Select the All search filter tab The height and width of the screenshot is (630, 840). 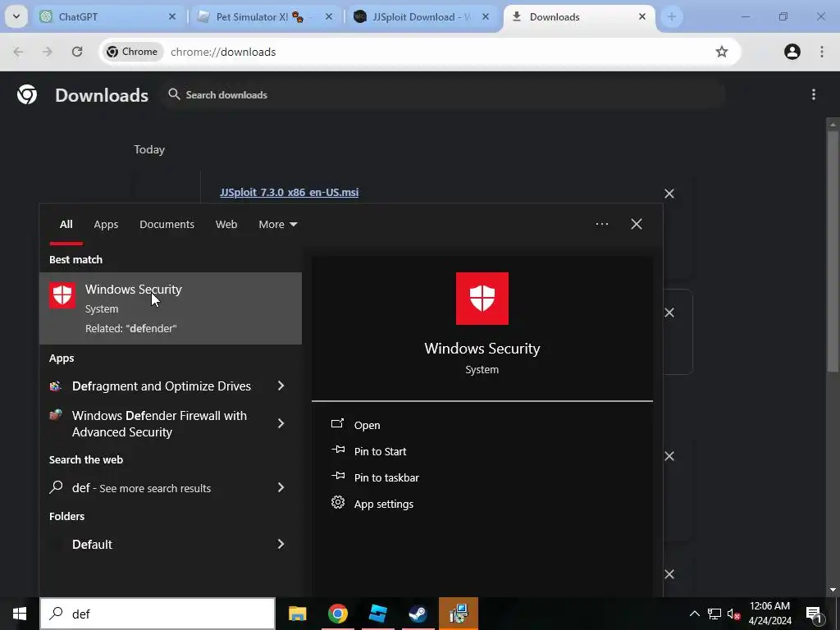click(66, 224)
